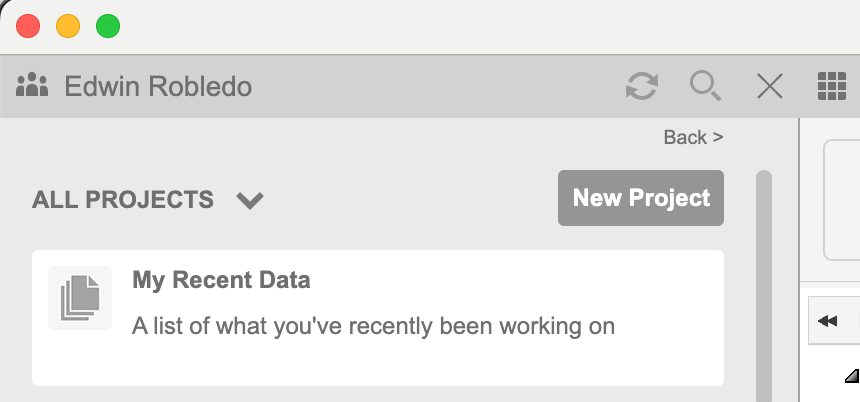Click the My Recent Data documents icon

[x=80, y=298]
